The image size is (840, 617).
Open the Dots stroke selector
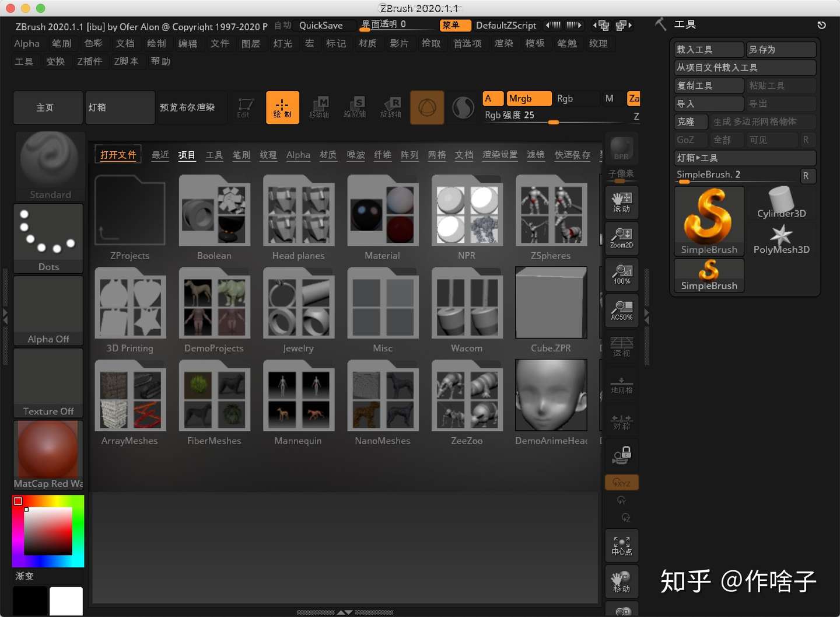[48, 238]
